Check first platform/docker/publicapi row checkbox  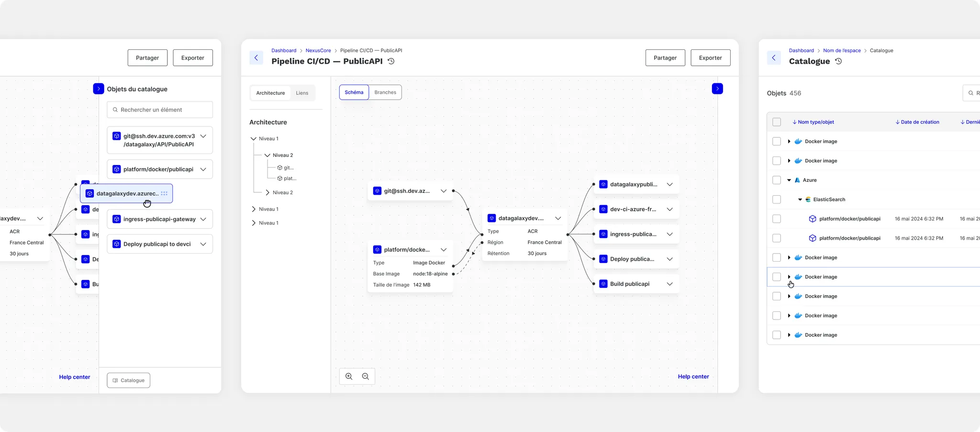pyautogui.click(x=777, y=219)
